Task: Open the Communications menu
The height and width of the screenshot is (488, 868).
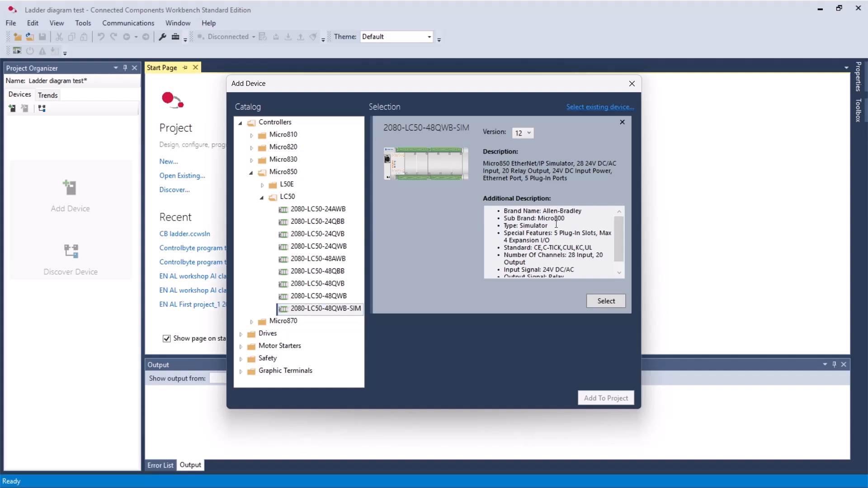Action: click(x=128, y=23)
